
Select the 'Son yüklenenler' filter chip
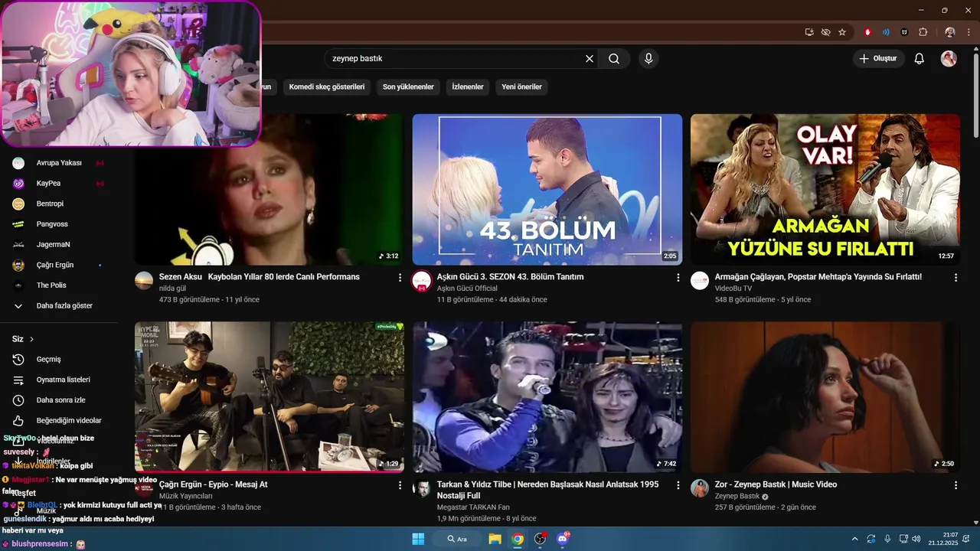[408, 86]
